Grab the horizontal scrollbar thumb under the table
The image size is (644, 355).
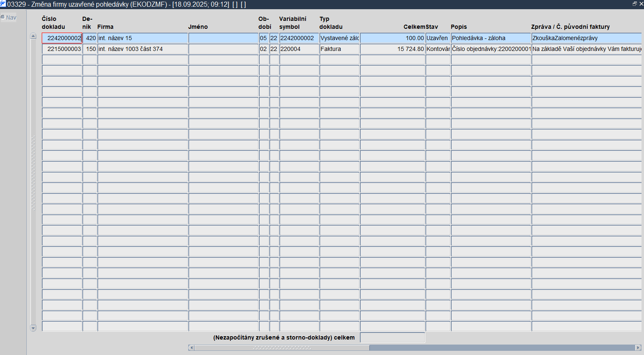click(282, 347)
